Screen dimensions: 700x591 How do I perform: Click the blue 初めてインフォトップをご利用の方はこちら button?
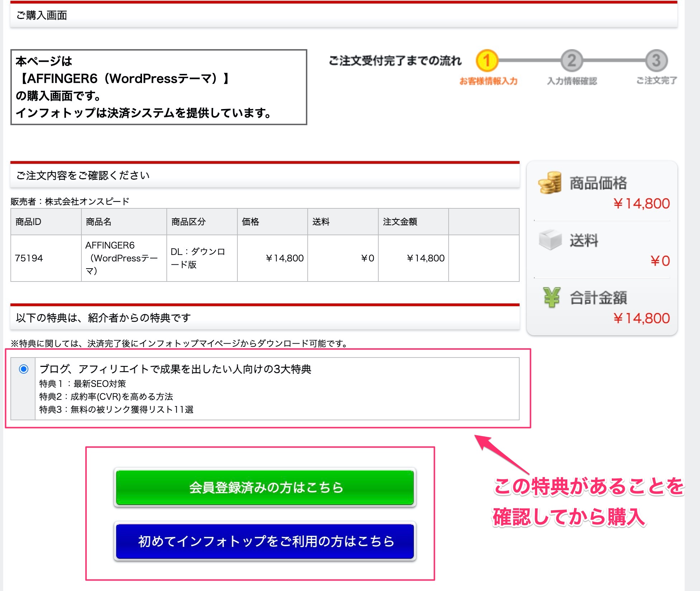pos(265,541)
